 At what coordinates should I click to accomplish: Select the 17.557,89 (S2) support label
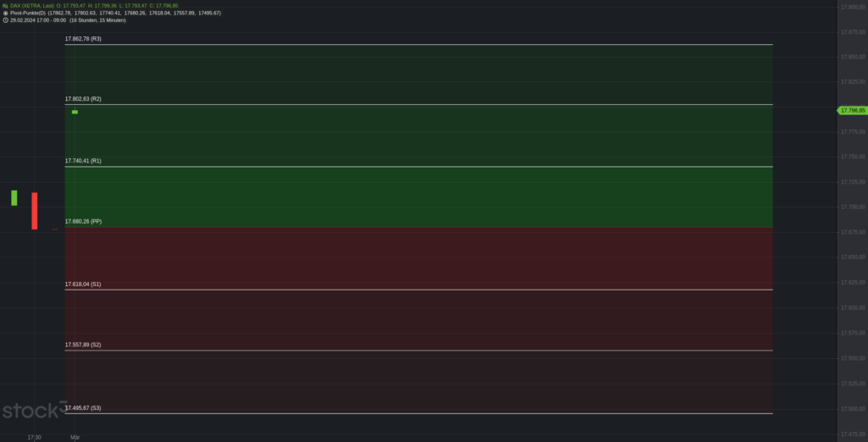[83, 345]
